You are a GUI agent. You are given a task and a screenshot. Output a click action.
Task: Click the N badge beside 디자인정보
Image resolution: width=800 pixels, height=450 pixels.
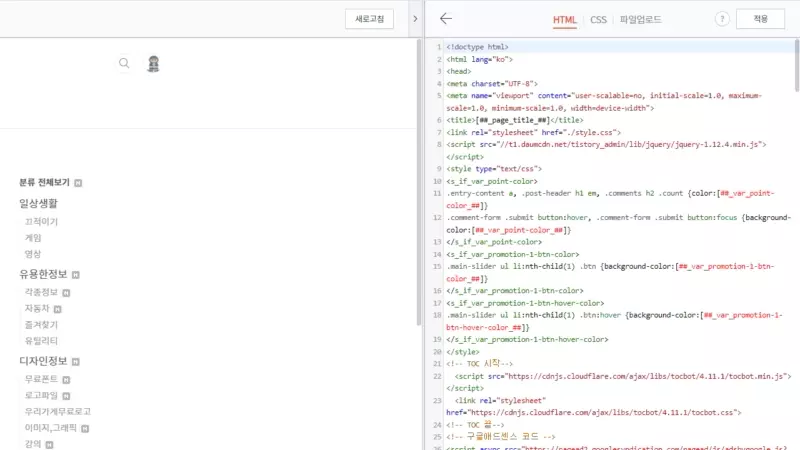point(76,362)
